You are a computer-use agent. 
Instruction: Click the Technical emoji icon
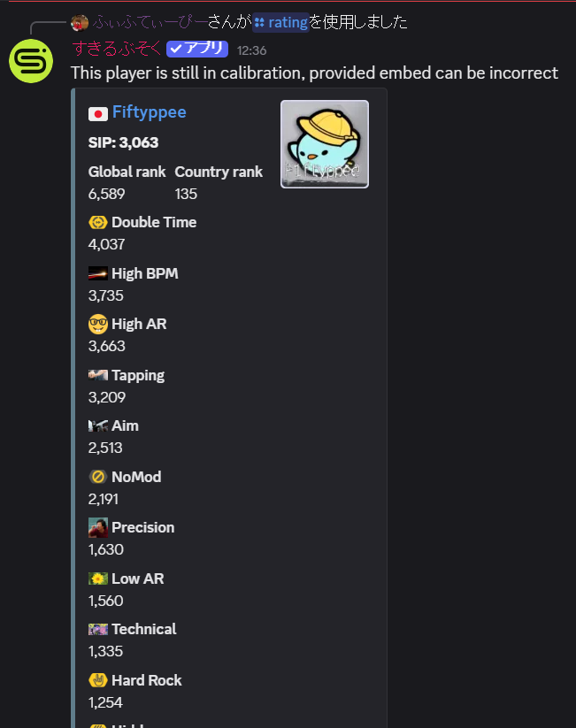[x=98, y=629]
